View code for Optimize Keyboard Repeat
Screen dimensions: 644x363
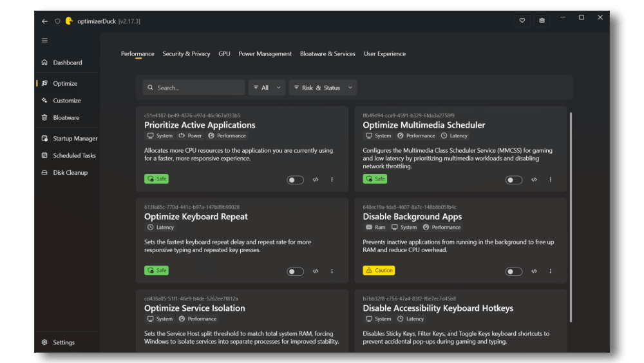pyautogui.click(x=316, y=271)
